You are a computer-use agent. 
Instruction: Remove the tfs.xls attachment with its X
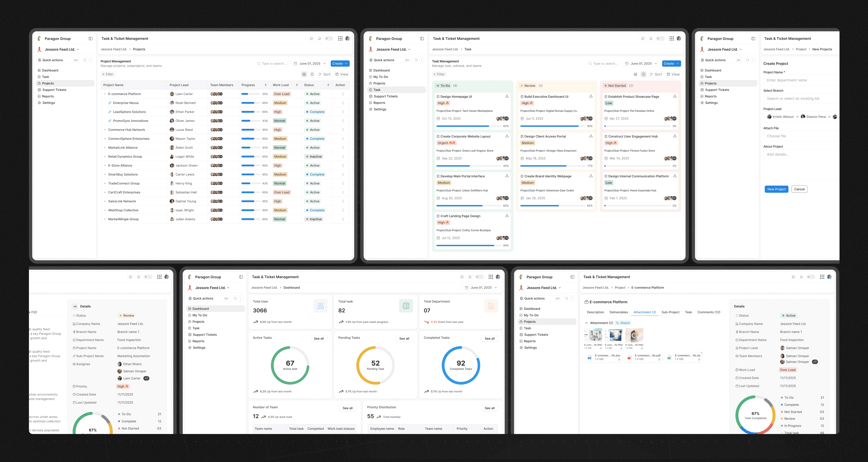pyautogui.click(x=702, y=352)
